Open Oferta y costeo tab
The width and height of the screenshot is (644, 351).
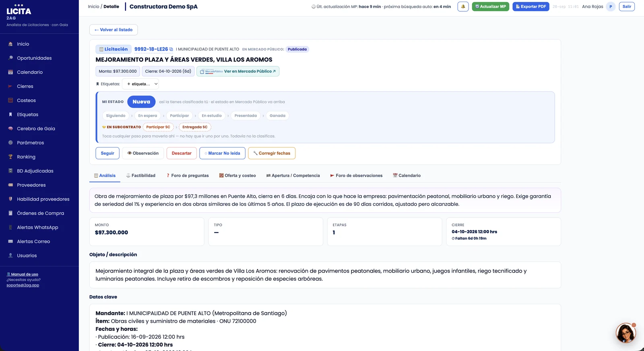point(237,176)
